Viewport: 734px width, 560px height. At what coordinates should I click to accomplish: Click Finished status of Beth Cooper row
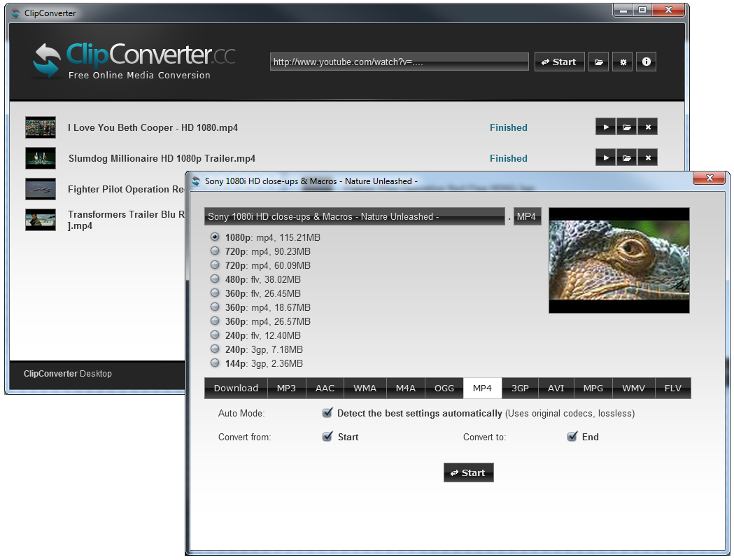pyautogui.click(x=509, y=127)
